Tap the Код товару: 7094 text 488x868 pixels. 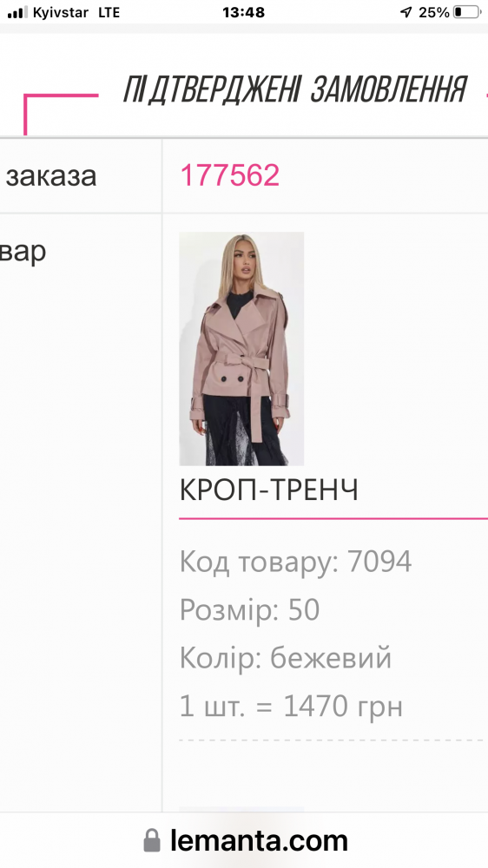point(296,562)
